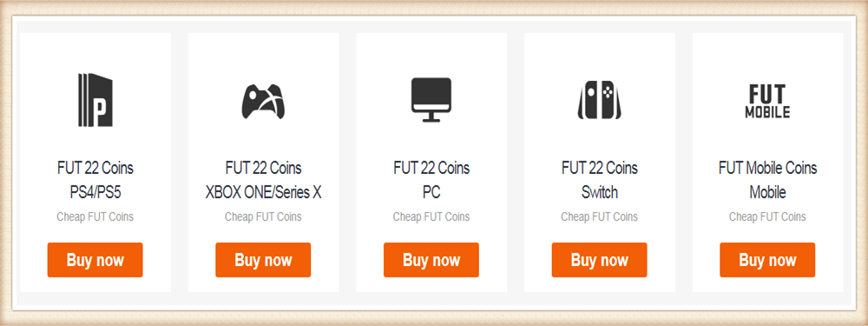The image size is (868, 326).
Task: Click the Nintendo Switch console icon
Action: (x=600, y=100)
